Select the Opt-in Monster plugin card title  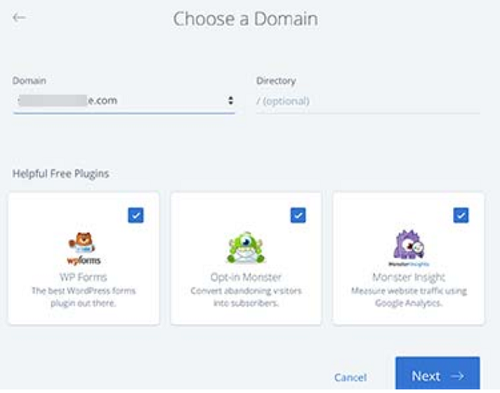coord(246,277)
